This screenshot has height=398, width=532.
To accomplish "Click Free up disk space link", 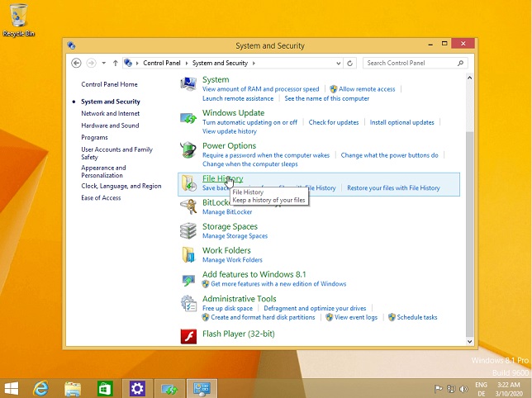I will point(227,309).
